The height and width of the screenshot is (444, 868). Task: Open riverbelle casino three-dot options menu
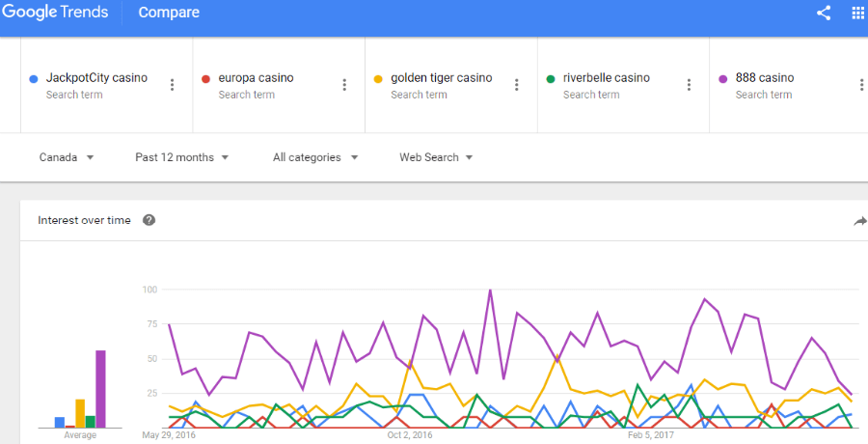pos(690,85)
